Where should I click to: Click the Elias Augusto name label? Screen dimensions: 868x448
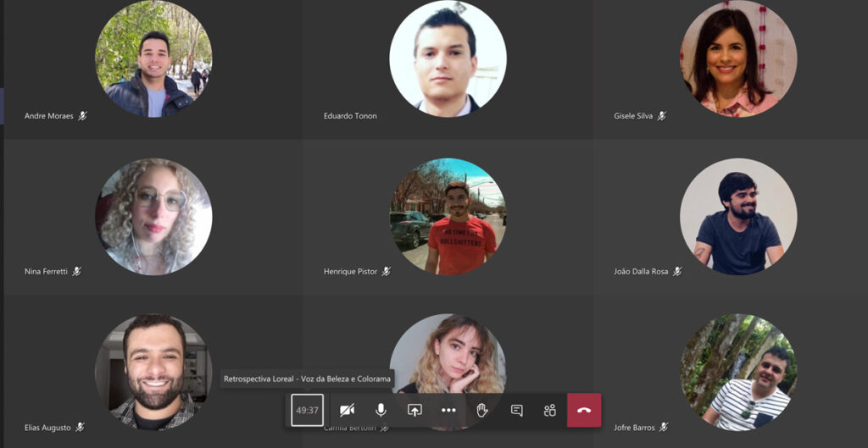(47, 428)
